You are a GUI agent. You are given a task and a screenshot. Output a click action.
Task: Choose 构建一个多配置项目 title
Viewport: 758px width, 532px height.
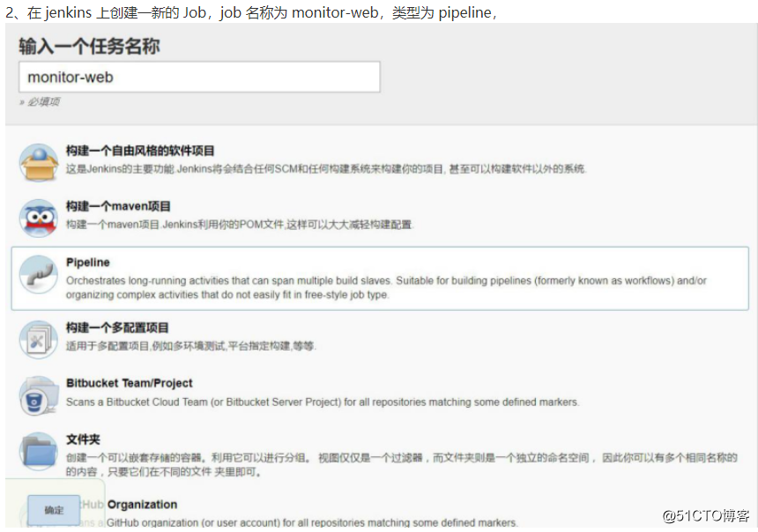tap(117, 328)
